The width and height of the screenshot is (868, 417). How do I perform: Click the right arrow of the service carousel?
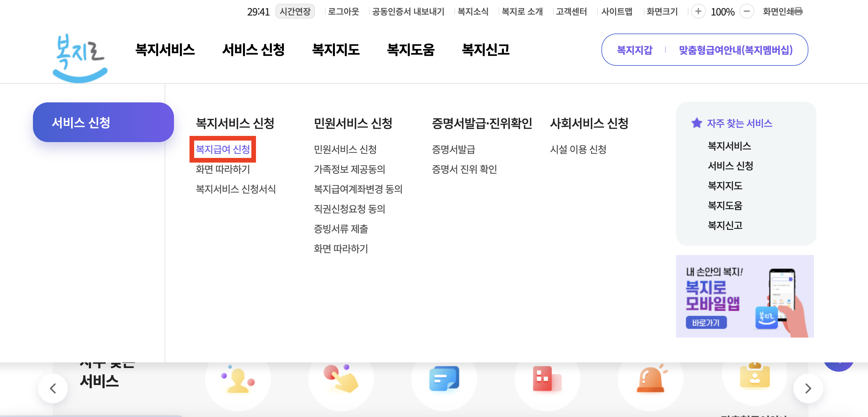pyautogui.click(x=808, y=388)
